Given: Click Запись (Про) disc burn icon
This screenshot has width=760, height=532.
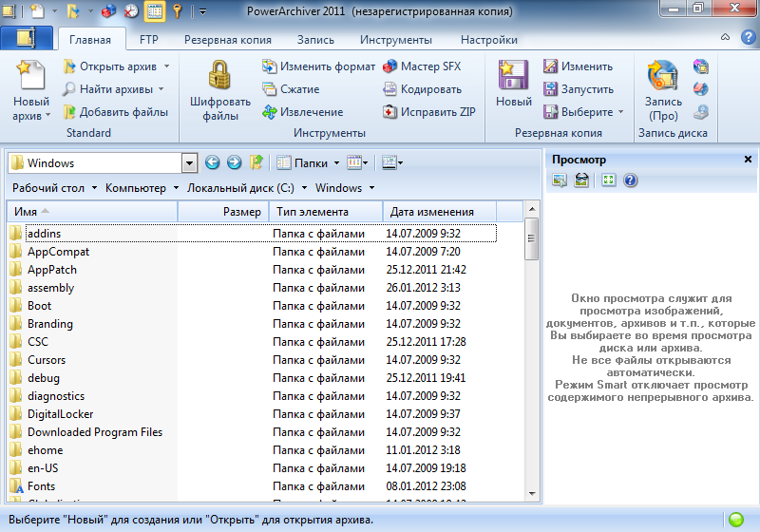Looking at the screenshot, I should coord(662,76).
